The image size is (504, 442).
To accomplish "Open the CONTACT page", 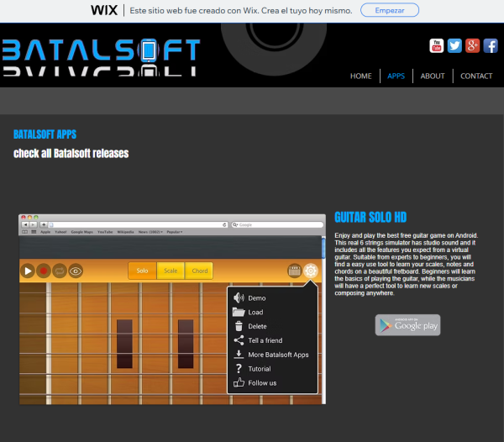I will pyautogui.click(x=476, y=76).
